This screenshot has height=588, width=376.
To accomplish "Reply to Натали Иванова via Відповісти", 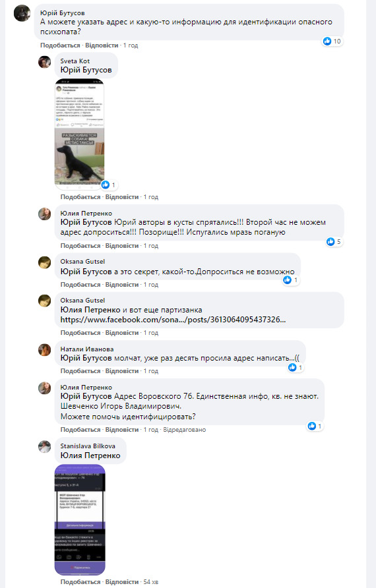I will click(122, 371).
